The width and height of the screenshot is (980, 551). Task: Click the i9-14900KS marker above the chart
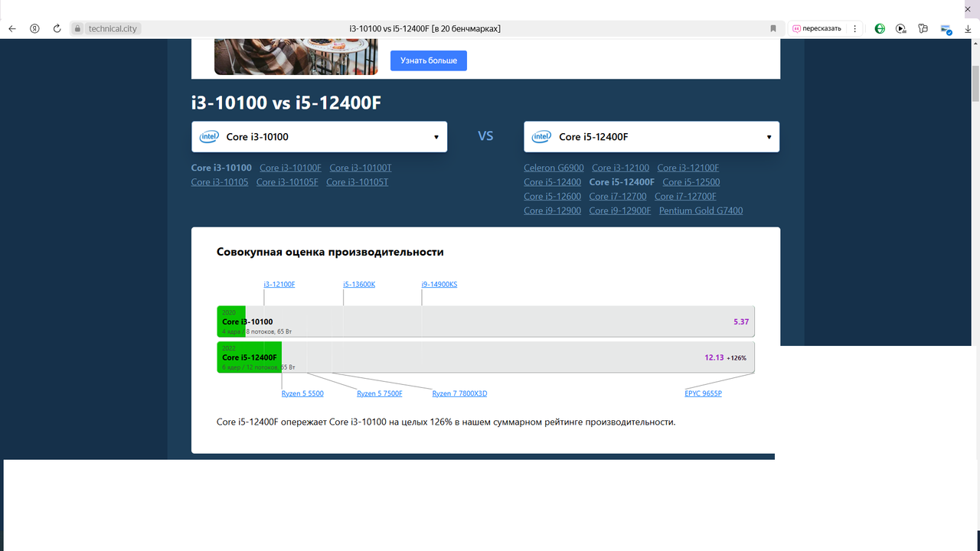point(439,285)
